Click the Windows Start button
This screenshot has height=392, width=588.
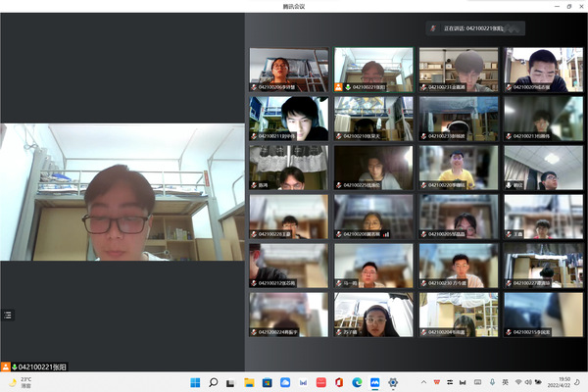pyautogui.click(x=194, y=381)
